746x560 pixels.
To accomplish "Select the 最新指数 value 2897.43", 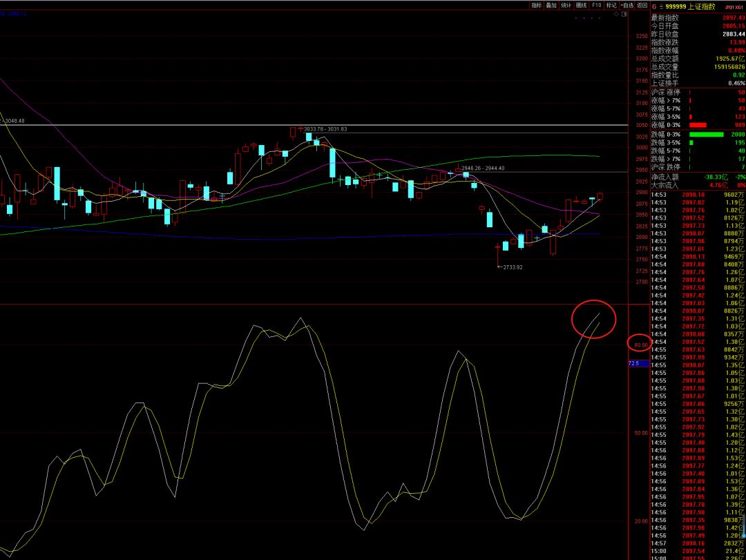I will click(x=734, y=17).
